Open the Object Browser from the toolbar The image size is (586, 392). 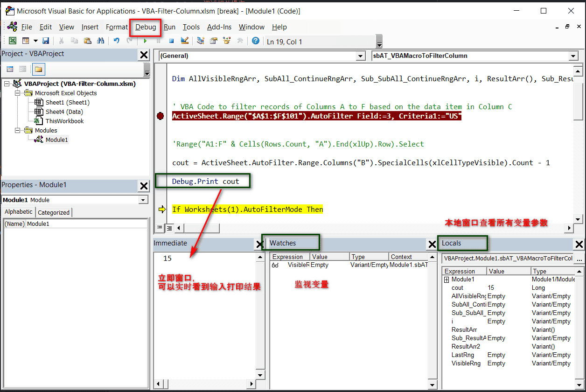click(x=227, y=41)
